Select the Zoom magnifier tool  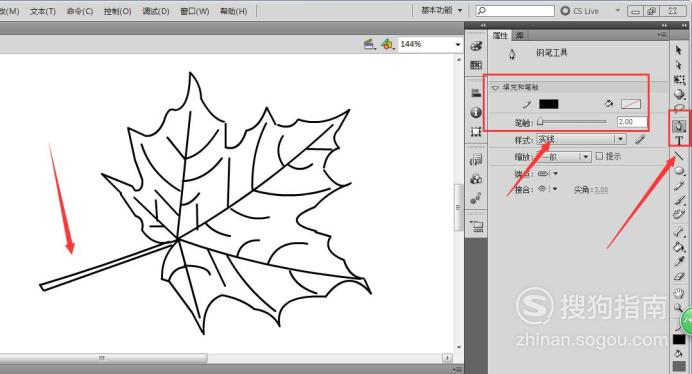point(678,307)
